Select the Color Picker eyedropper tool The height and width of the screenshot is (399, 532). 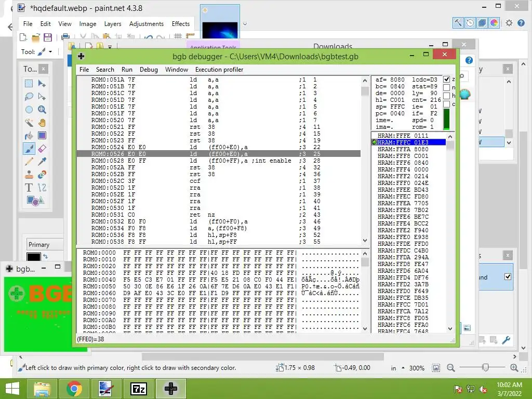pyautogui.click(x=42, y=162)
